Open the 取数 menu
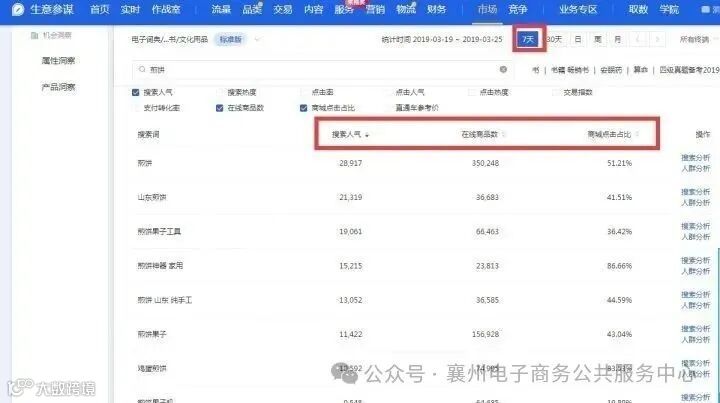 [x=638, y=9]
